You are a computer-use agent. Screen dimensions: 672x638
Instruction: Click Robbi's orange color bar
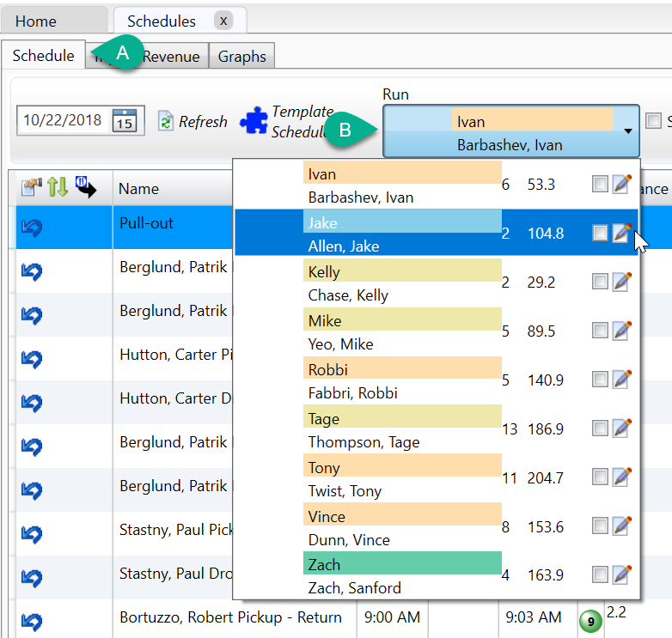pos(402,369)
